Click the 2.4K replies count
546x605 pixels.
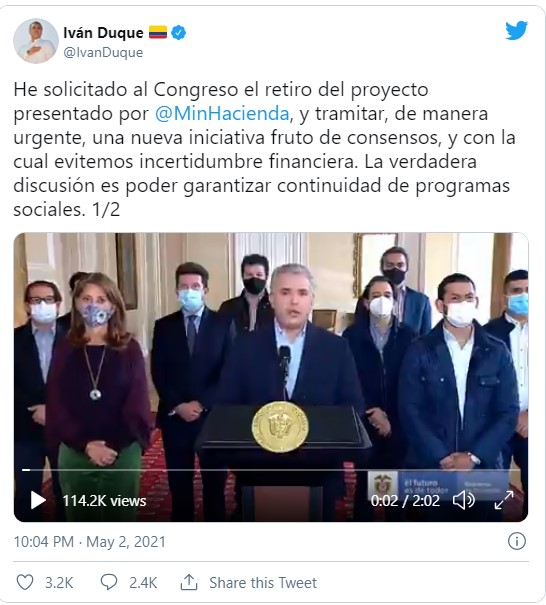click(143, 583)
